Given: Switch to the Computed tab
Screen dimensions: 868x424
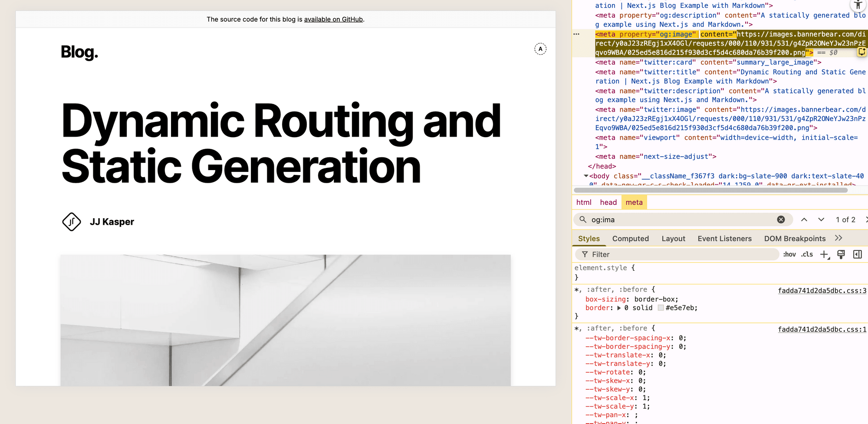Looking at the screenshot, I should 630,238.
